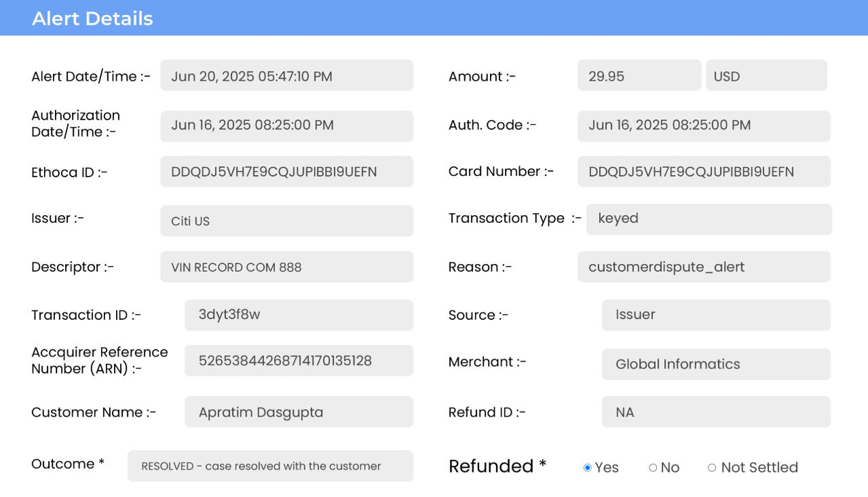Click the Issuer field showing Citi US

(x=286, y=221)
